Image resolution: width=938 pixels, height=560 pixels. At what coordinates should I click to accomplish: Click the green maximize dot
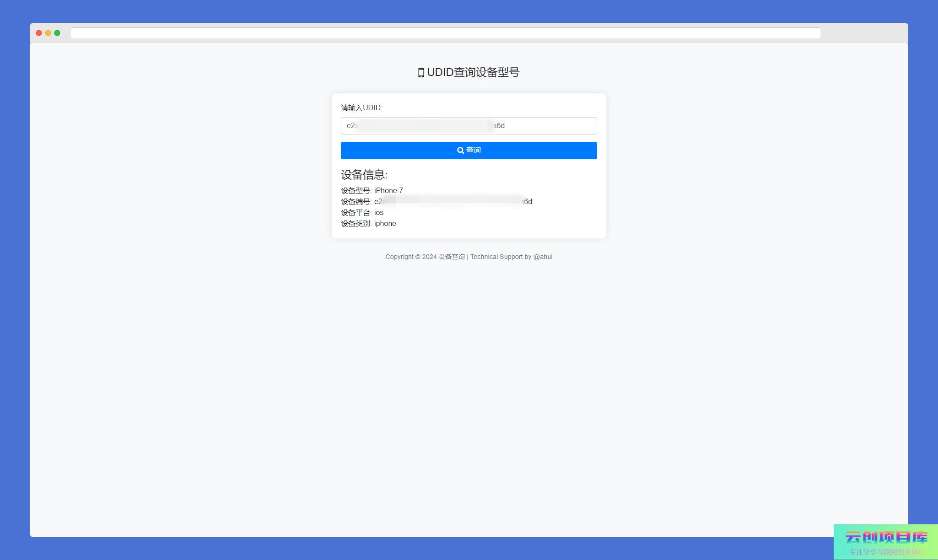tap(57, 33)
